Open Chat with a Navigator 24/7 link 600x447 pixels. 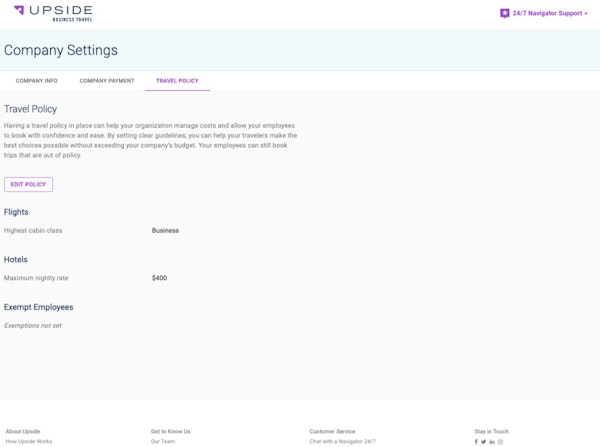[x=342, y=441]
